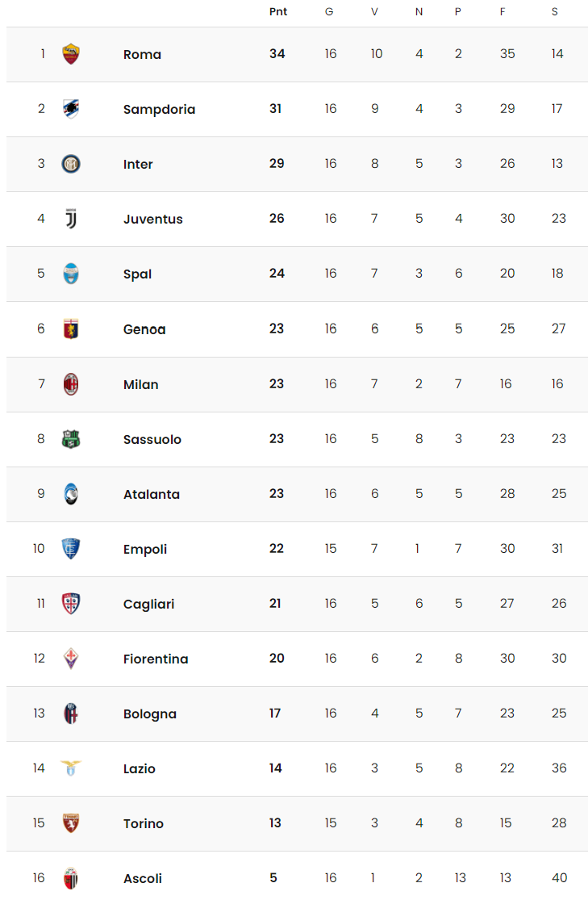The width and height of the screenshot is (588, 904).
Task: Click Roma's 34 points value
Action: click(277, 53)
